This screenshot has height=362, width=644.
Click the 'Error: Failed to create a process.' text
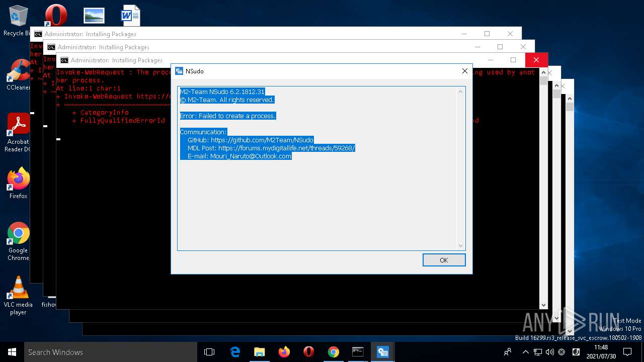227,116
